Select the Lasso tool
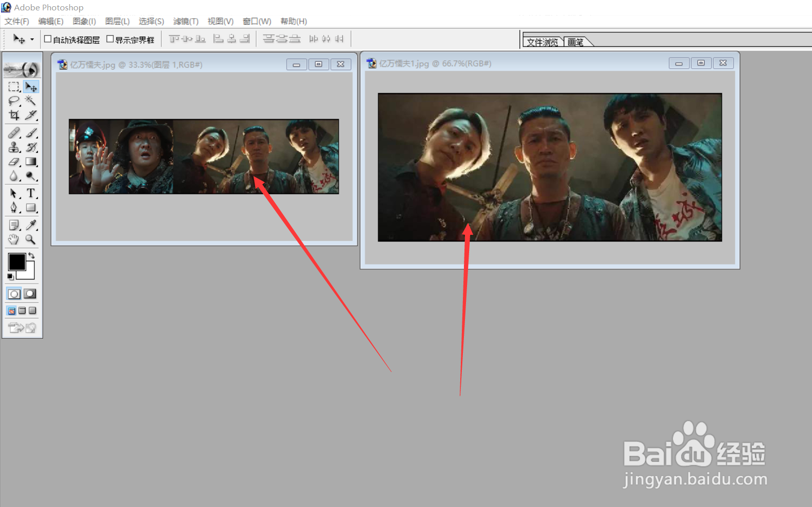Screen dimensions: 812x507 click(x=14, y=101)
